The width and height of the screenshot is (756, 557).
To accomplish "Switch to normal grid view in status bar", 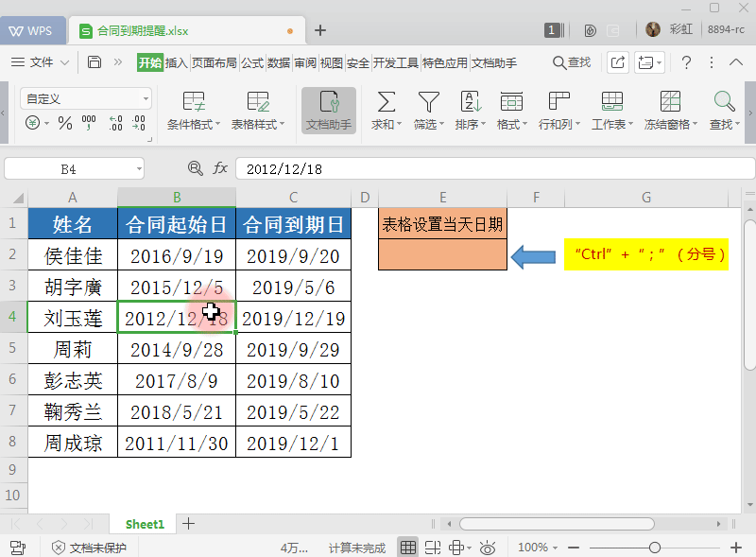I will (408, 548).
